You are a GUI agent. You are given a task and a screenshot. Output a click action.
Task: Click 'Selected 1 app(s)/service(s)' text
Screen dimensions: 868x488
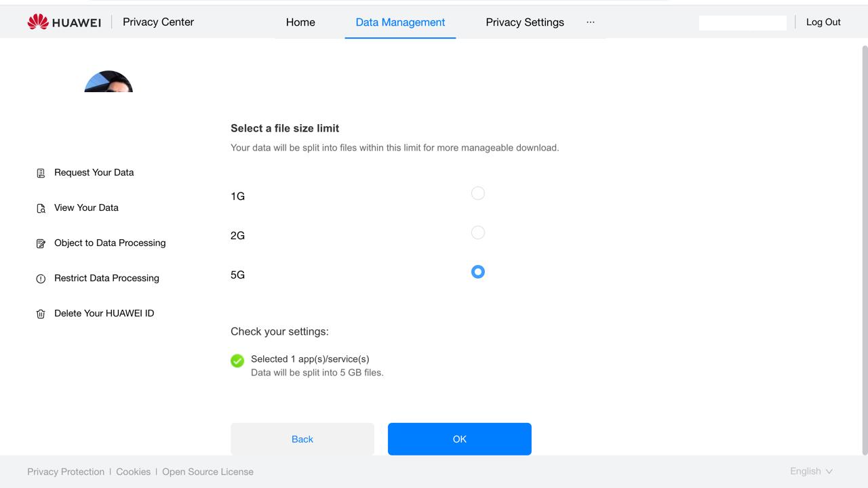tap(310, 359)
